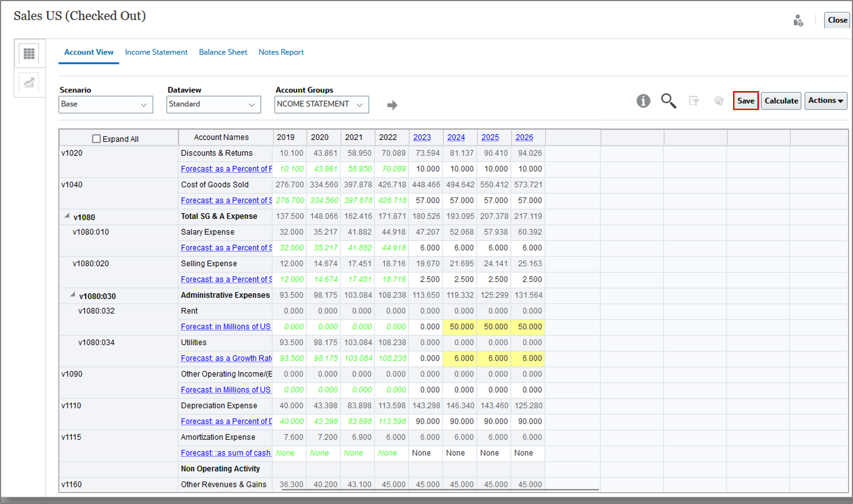The height and width of the screenshot is (504, 853).
Task: Click the Save button
Action: 746,100
